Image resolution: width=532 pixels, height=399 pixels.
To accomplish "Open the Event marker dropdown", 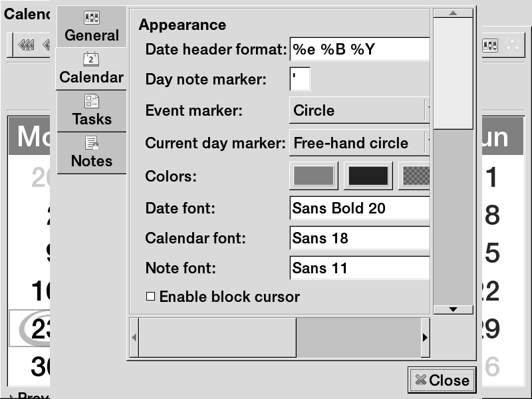I will (359, 110).
